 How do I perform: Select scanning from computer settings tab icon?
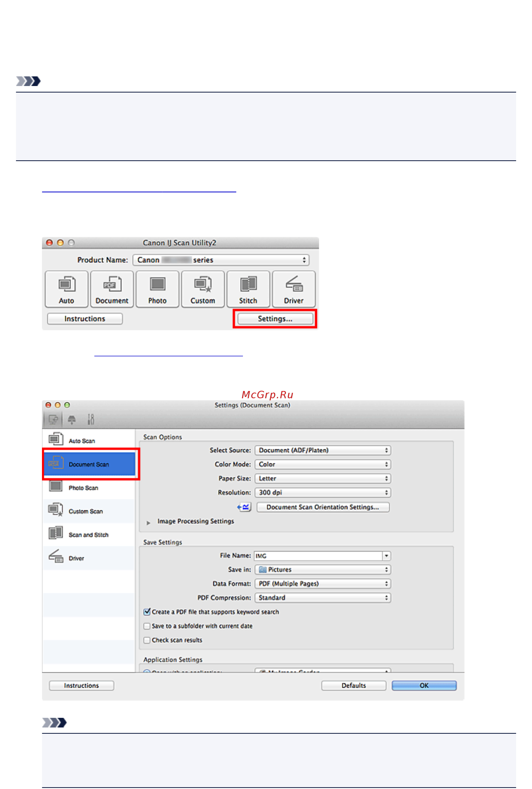tap(53, 420)
